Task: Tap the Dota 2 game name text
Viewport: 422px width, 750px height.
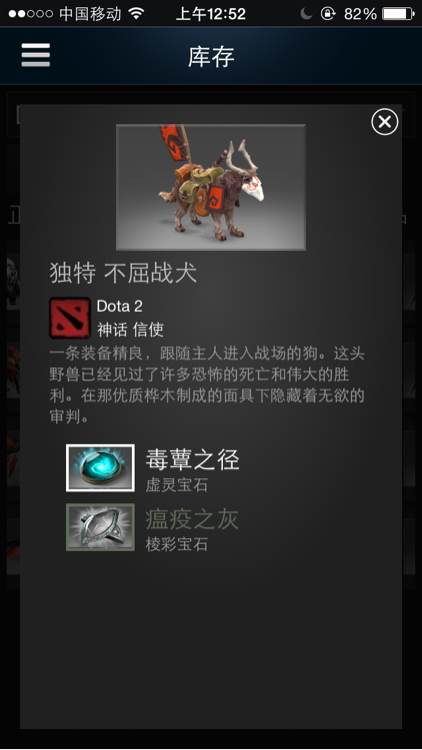Action: [120, 306]
